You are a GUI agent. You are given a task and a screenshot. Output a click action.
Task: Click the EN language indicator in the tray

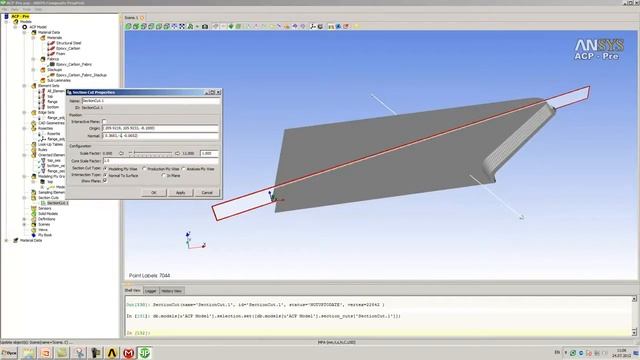pyautogui.click(x=557, y=352)
